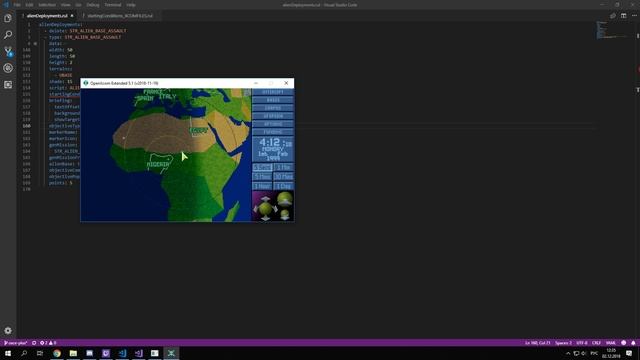Viewport: 640px width, 360px height.
Task: Open the Ufopaedia in OpenXcom
Action: click(x=273, y=116)
